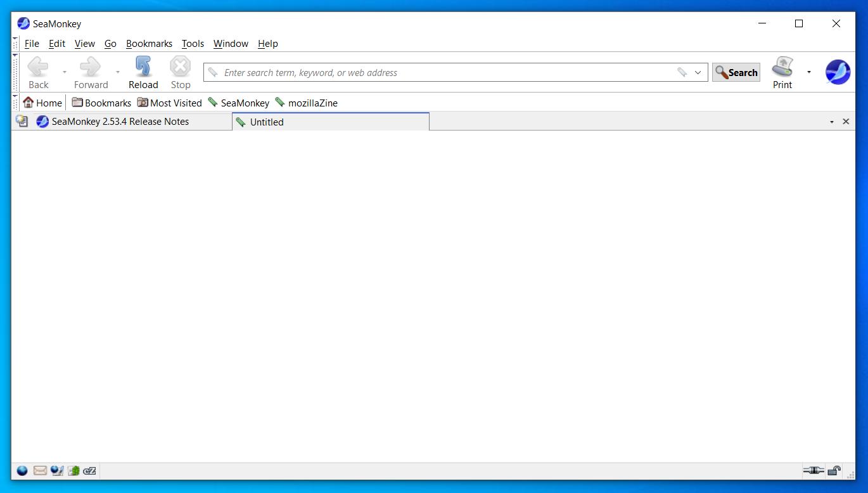Click the security padlock icon
The height and width of the screenshot is (493, 868).
point(834,470)
